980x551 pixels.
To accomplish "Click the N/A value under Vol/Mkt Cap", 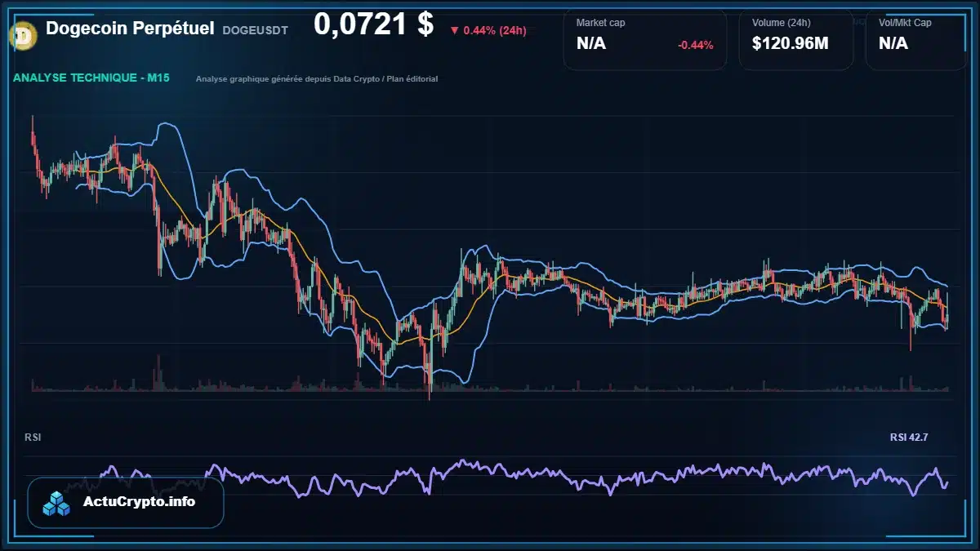I will point(893,44).
